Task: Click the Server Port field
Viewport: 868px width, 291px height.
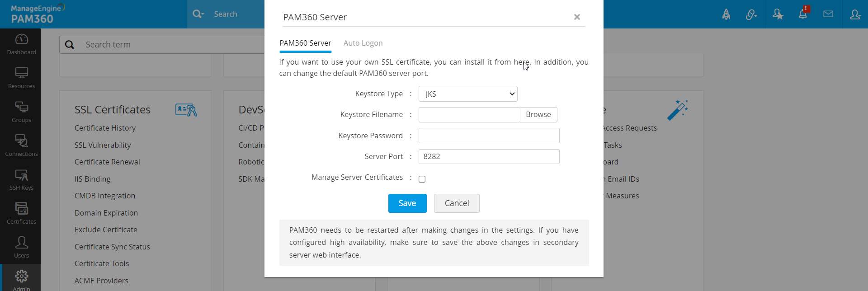Action: (x=489, y=156)
